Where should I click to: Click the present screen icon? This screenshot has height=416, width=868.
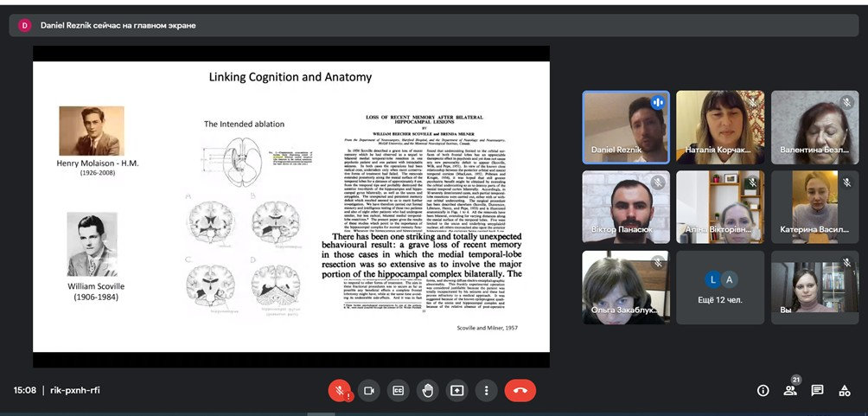tap(456, 391)
